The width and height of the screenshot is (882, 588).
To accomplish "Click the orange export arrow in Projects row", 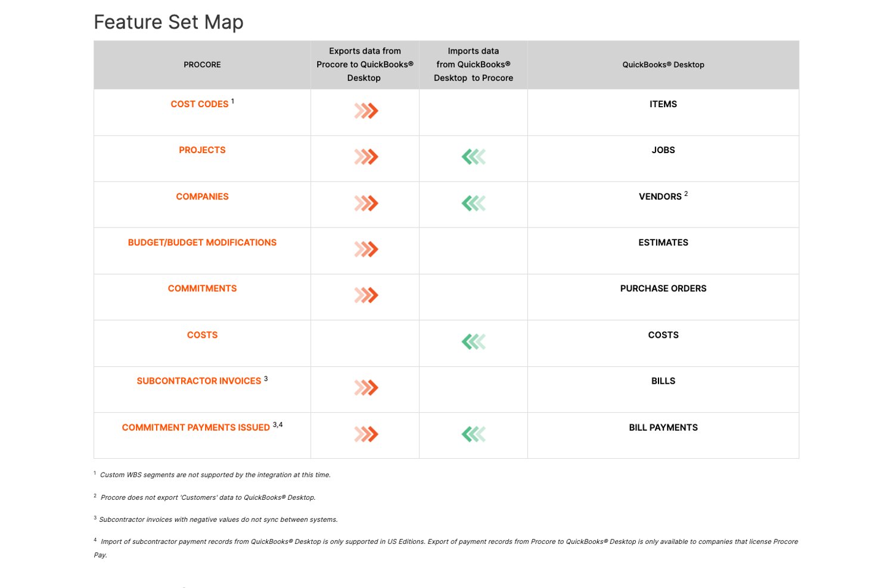I will [x=366, y=157].
